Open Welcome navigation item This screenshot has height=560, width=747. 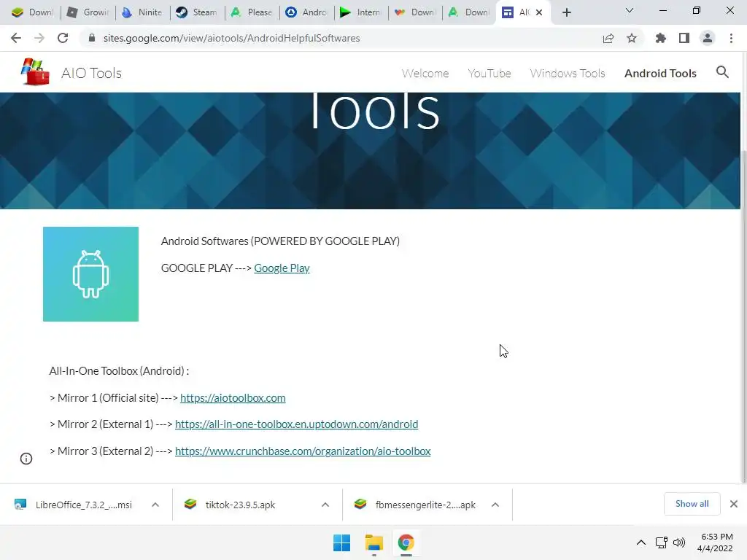click(425, 74)
